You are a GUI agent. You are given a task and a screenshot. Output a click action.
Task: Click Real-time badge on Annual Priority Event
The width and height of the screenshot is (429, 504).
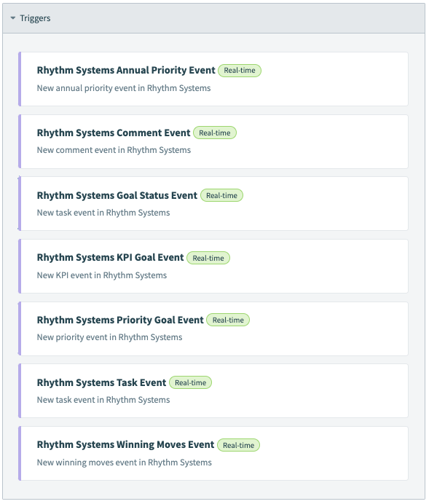coord(240,71)
